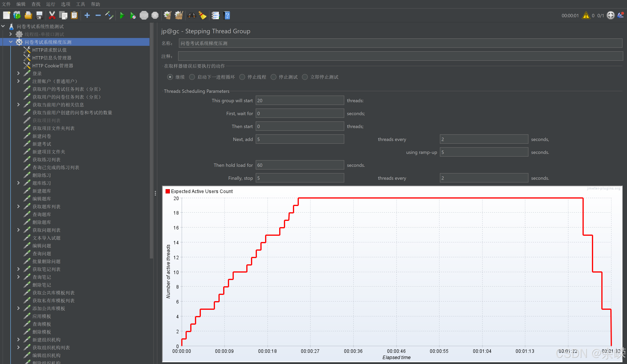Screen dimensions: 627x364
Task: Open the 文件 menu
Action: coord(6,4)
